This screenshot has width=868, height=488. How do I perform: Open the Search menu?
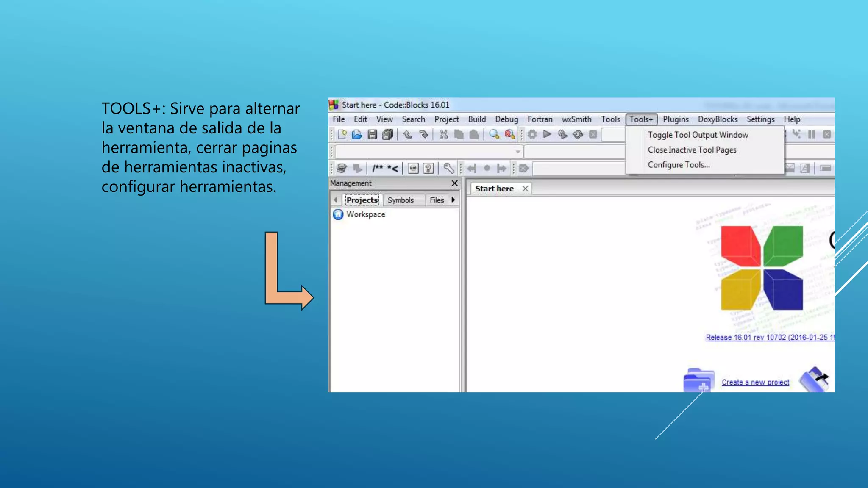click(x=413, y=119)
